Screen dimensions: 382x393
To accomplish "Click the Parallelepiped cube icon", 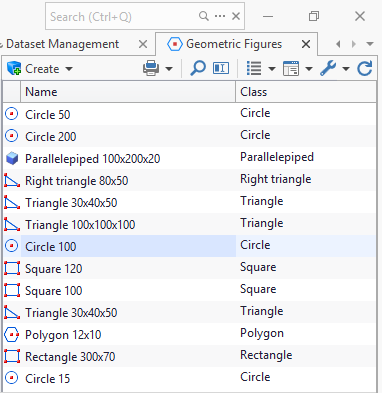I will [12, 158].
